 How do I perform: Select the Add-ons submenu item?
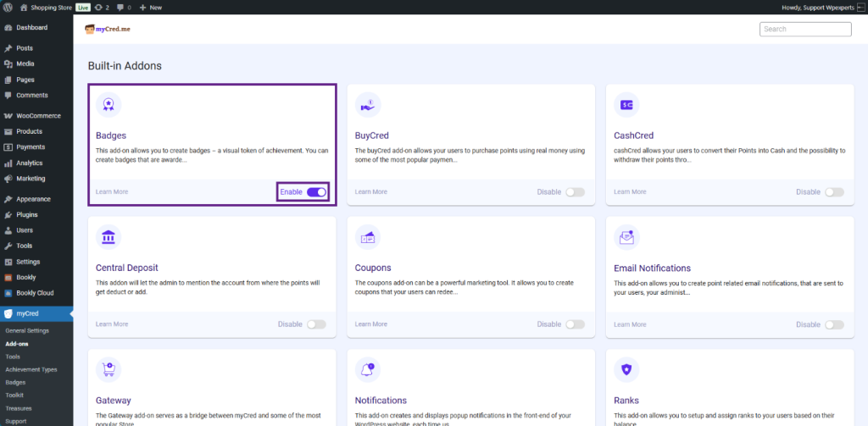point(17,344)
